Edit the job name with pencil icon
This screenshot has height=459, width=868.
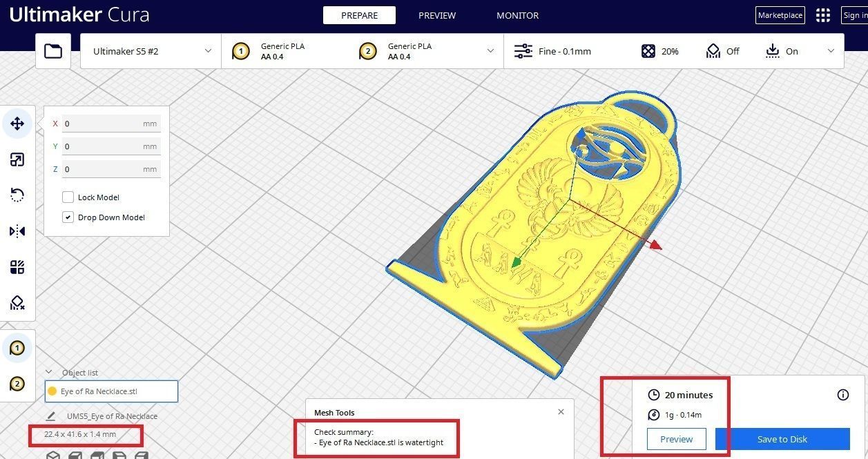pos(51,416)
